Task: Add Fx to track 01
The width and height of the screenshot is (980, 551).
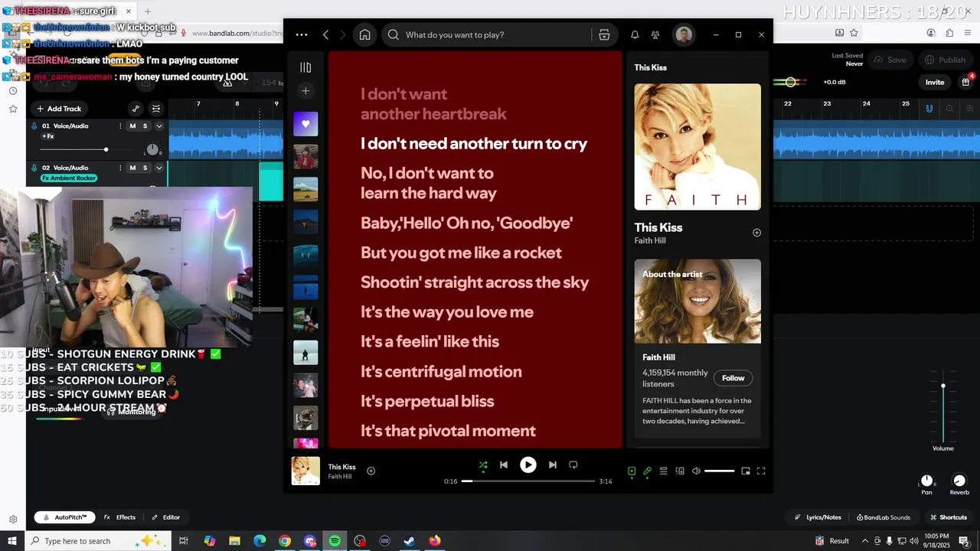Action: [48, 136]
